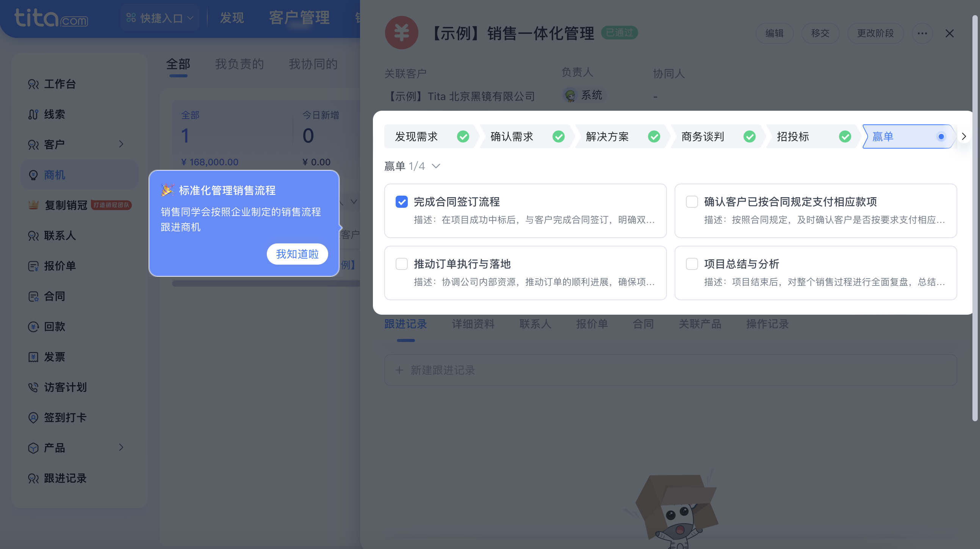The width and height of the screenshot is (980, 549).
Task: Click the 工作台 sidebar icon
Action: pos(33,84)
